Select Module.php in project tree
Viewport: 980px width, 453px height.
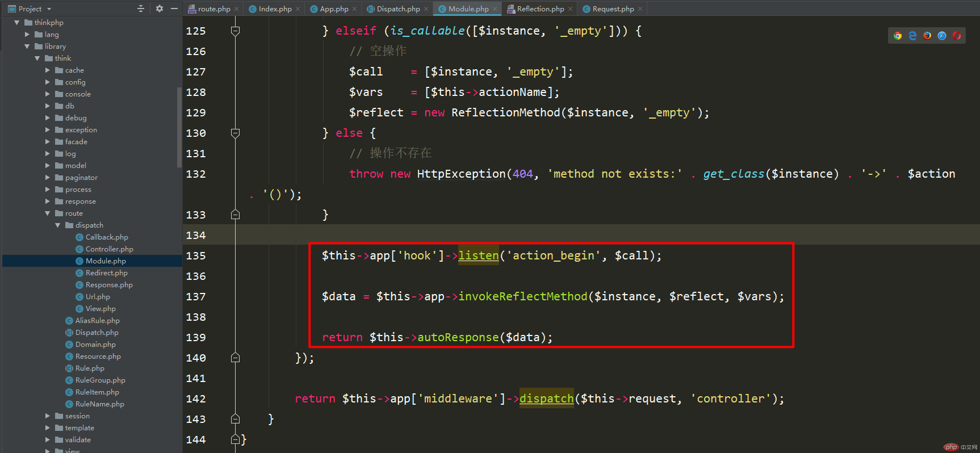pos(106,261)
